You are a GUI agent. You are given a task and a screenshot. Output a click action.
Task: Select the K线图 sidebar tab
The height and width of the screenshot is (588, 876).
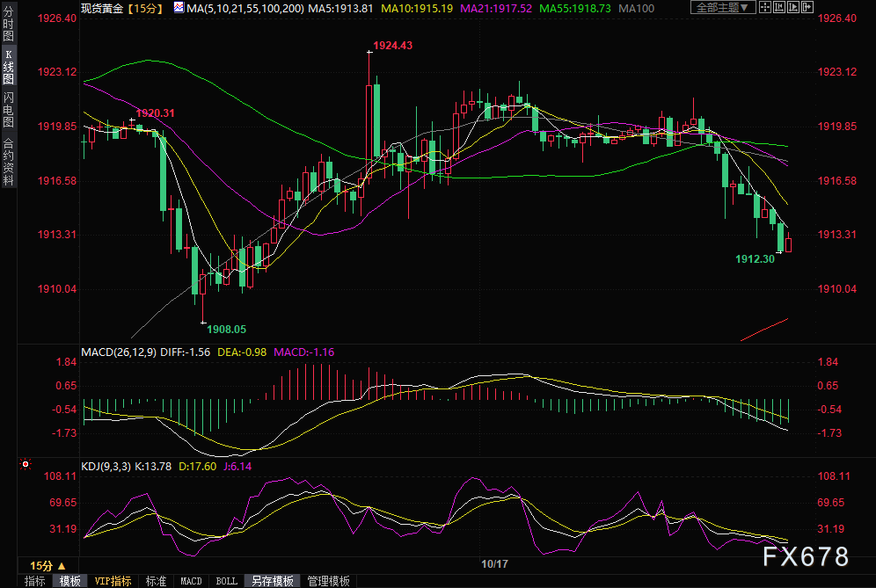click(9, 67)
